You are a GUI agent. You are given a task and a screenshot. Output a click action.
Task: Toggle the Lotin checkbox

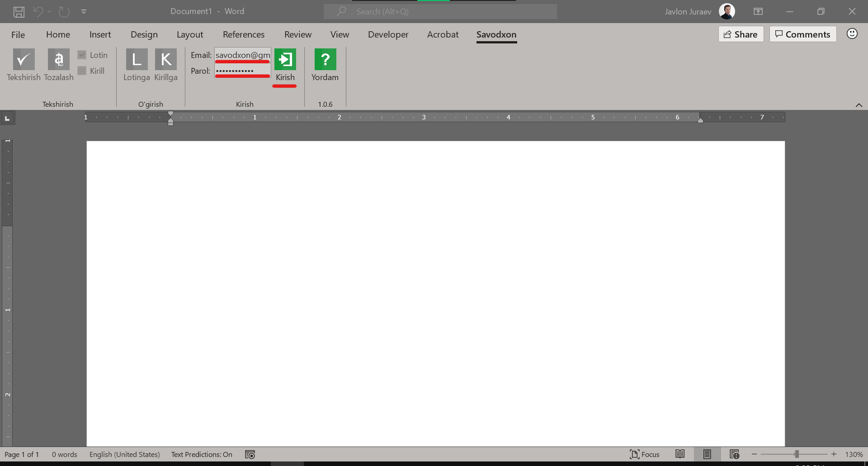pyautogui.click(x=82, y=55)
